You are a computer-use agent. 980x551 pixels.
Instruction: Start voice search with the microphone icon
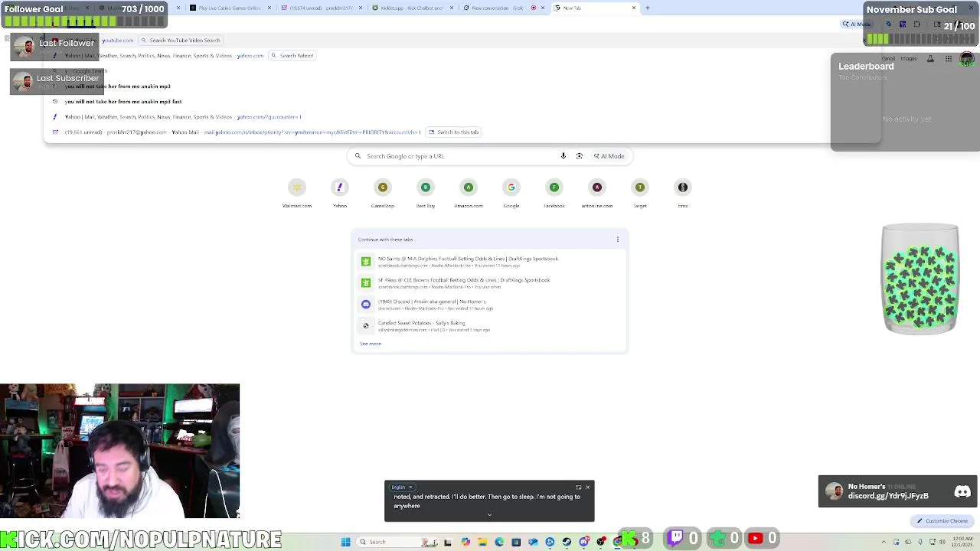(x=563, y=156)
